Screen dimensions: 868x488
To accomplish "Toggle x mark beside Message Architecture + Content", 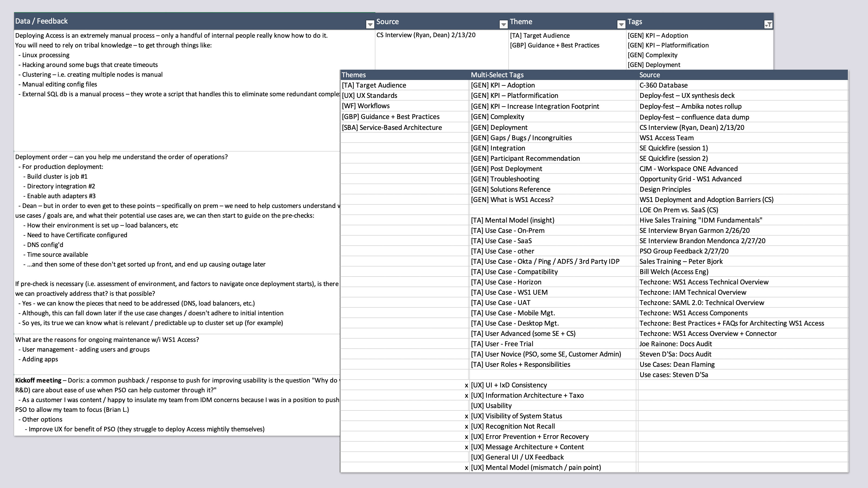I will pos(466,447).
